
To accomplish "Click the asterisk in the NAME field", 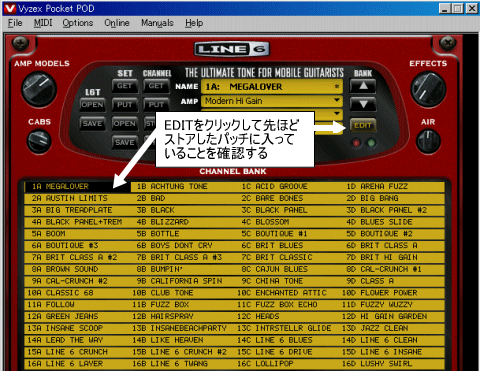I will [x=337, y=87].
